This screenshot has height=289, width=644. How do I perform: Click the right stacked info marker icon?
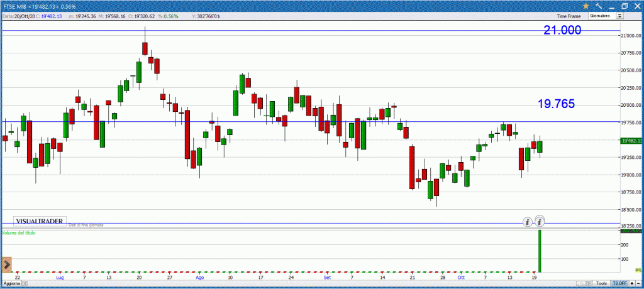540,222
